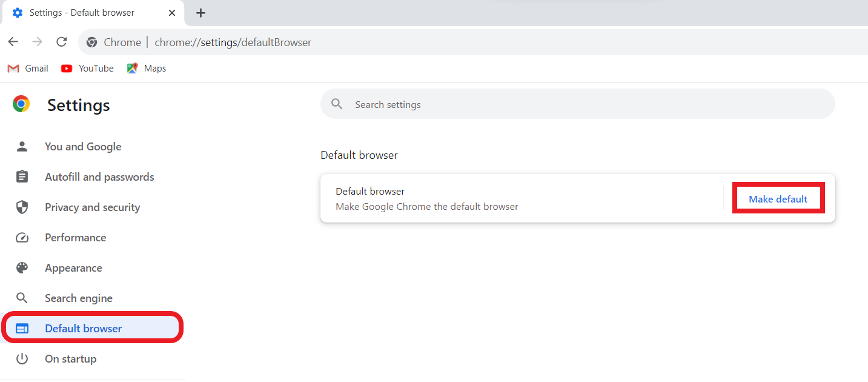Select Privacy and security in sidebar
The height and width of the screenshot is (382, 868).
(92, 207)
